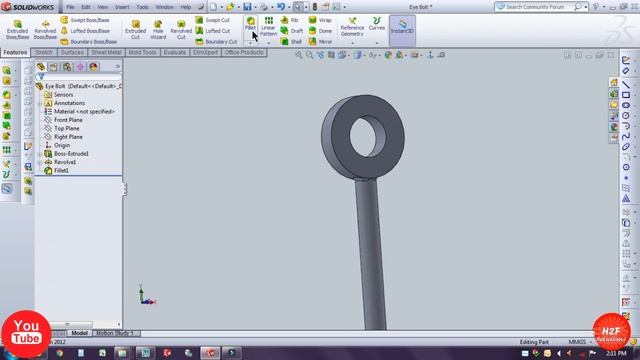
Task: Open the Hole Wizard
Action: pos(158,29)
